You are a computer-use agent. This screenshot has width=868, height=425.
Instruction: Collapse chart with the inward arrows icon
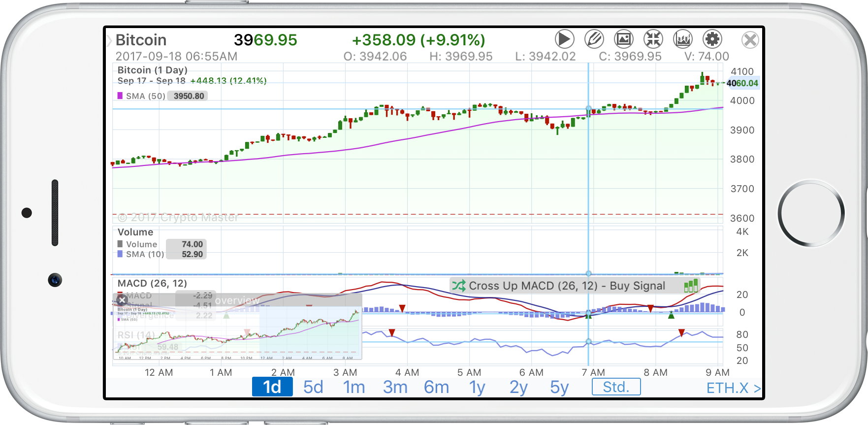[653, 39]
